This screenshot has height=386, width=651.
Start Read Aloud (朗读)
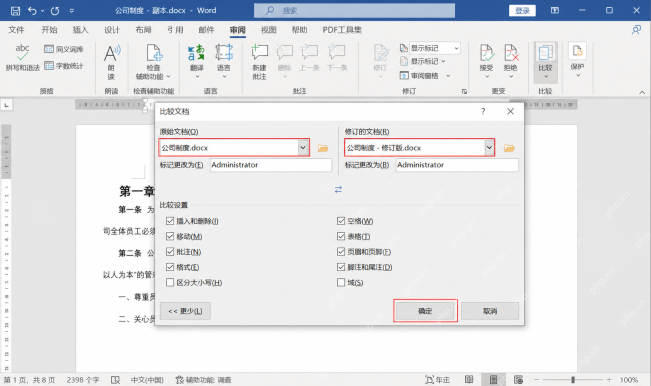111,62
